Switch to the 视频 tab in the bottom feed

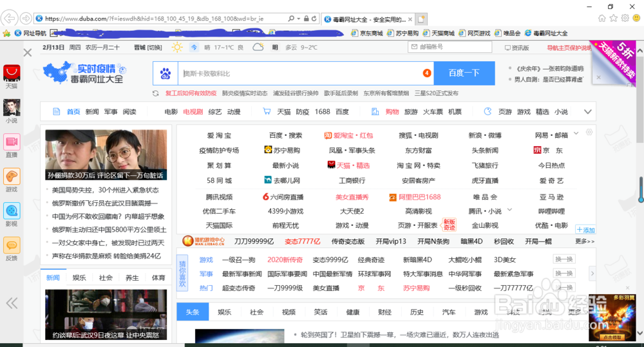tap(289, 312)
